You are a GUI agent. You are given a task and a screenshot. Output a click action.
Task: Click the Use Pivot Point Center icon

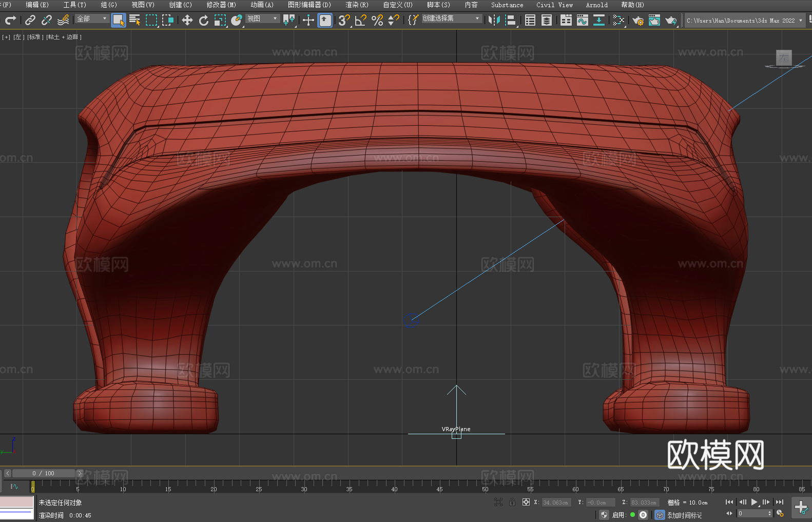point(289,20)
